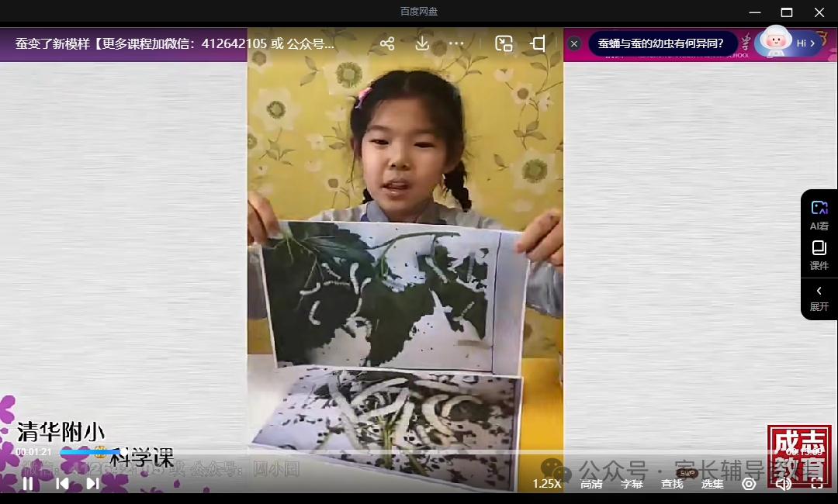The image size is (838, 504).
Task: Mute audio using the speaker icon
Action: click(x=784, y=483)
